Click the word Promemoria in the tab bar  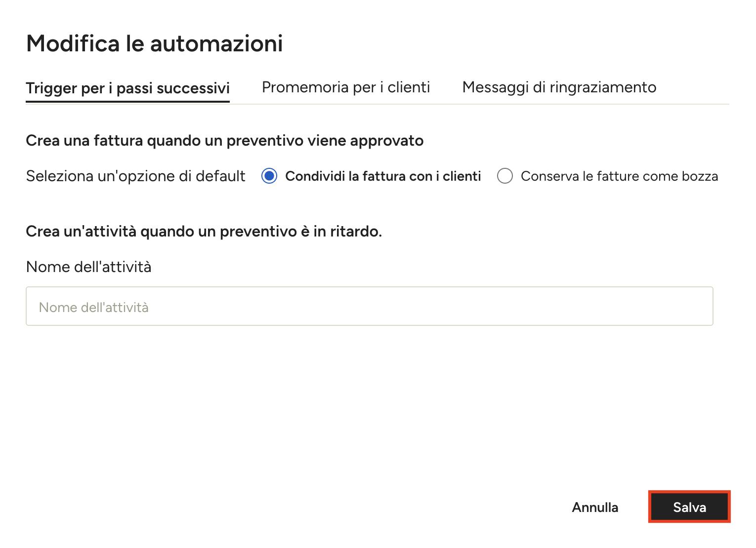click(x=305, y=87)
